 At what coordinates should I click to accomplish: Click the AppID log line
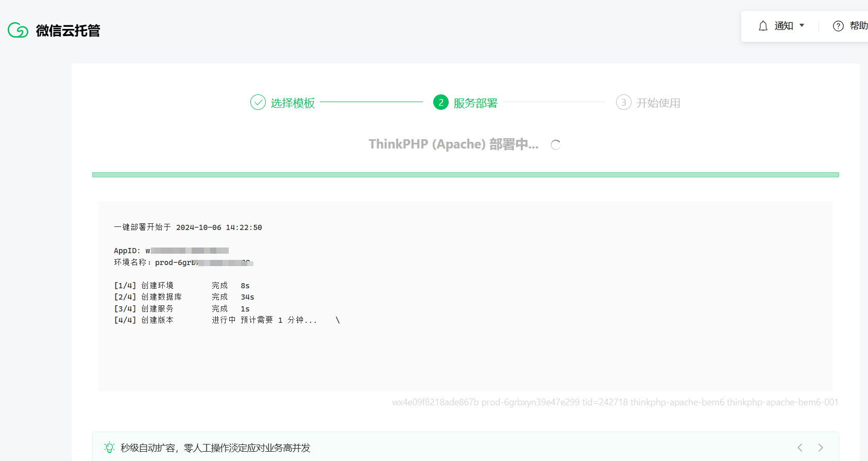point(171,251)
